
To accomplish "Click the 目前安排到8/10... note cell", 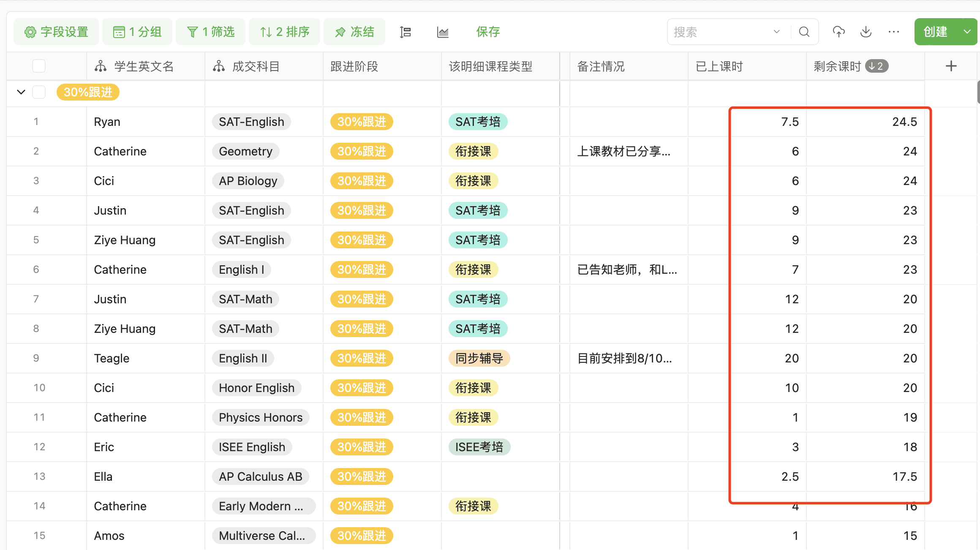I will [629, 358].
